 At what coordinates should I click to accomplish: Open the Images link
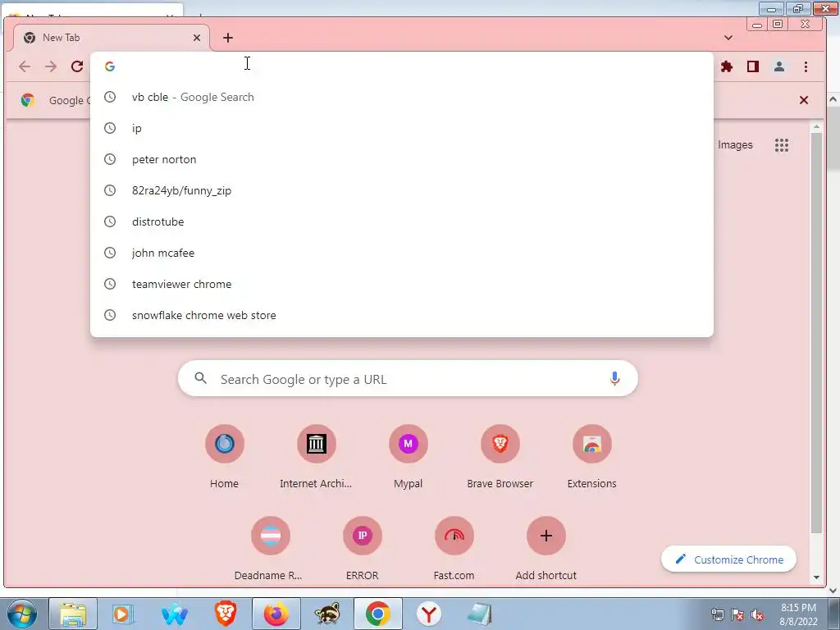pos(735,145)
